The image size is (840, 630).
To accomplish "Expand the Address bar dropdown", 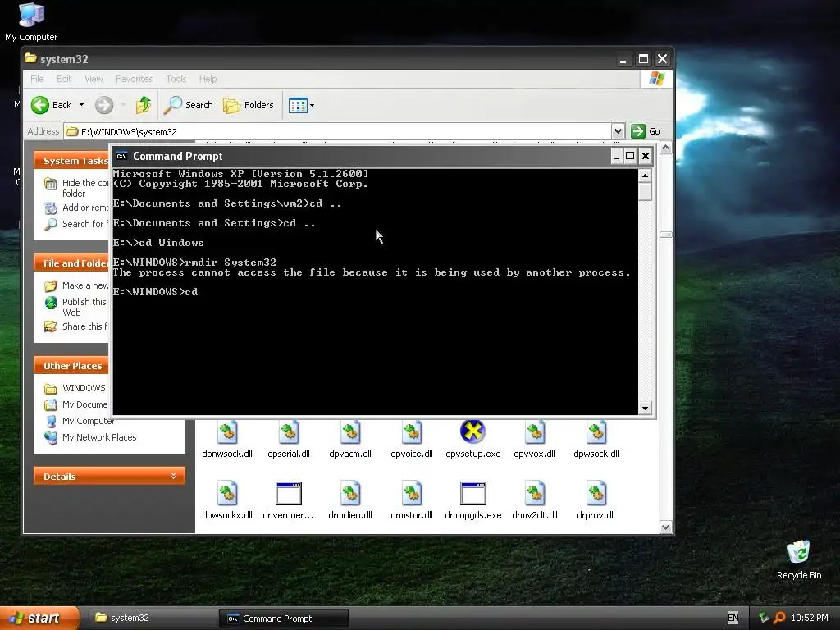I will [x=618, y=131].
